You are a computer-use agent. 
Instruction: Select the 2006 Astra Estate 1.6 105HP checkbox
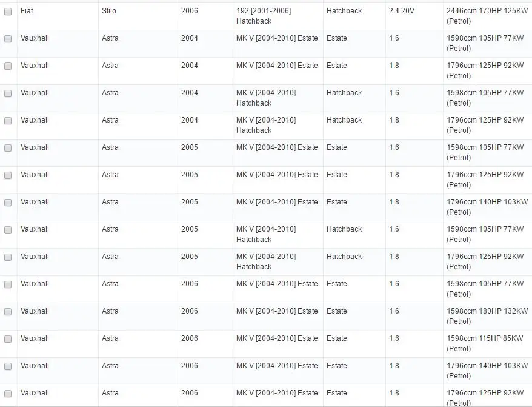pyautogui.click(x=8, y=284)
